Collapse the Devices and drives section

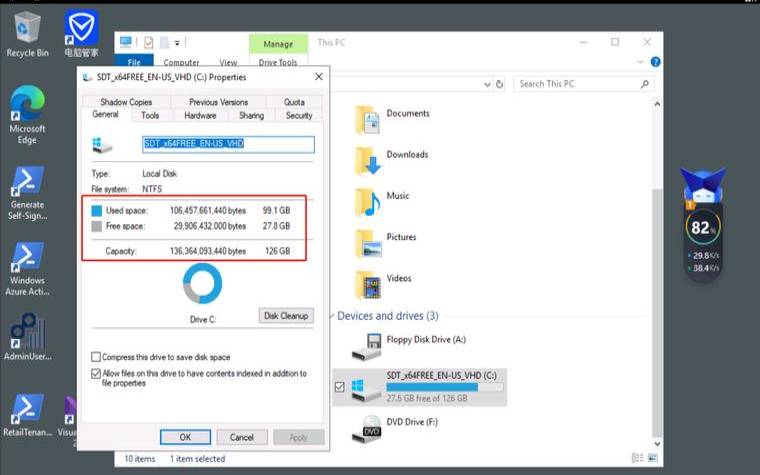[x=332, y=316]
